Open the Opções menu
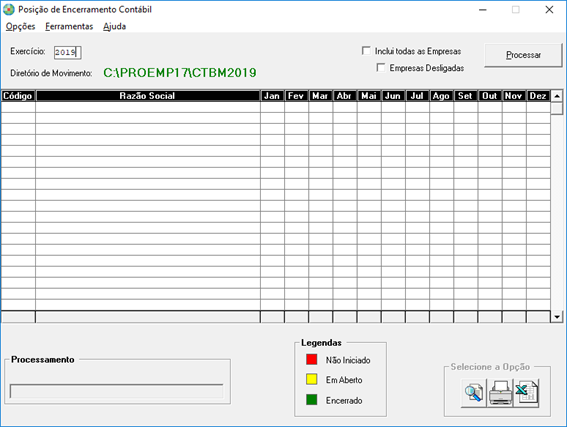The image size is (567, 427). [20, 26]
